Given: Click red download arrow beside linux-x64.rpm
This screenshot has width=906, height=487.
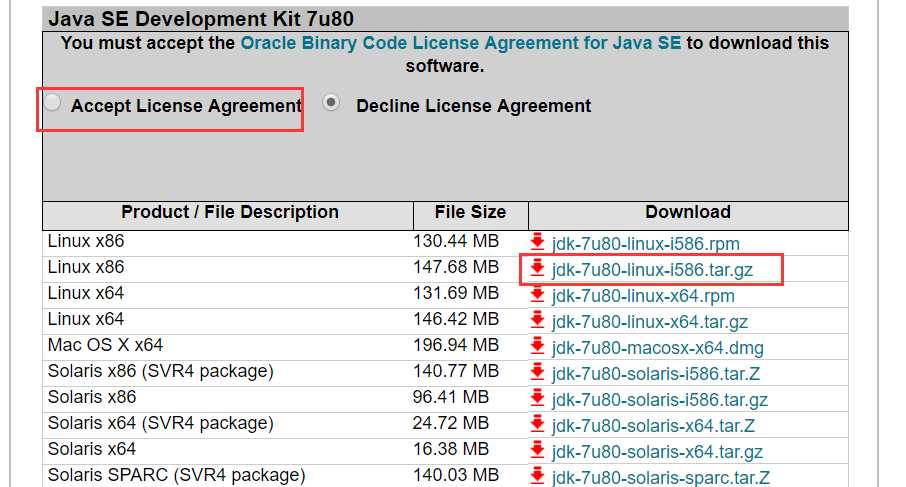Looking at the screenshot, I should tap(537, 293).
